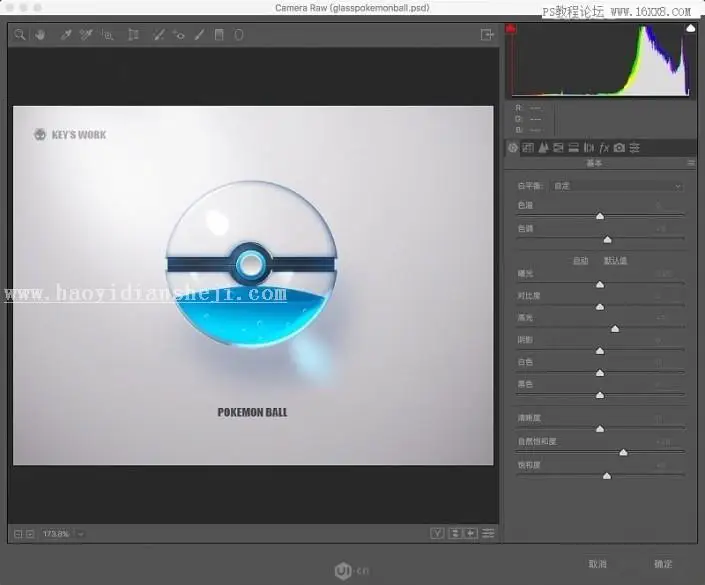This screenshot has width=705, height=585.
Task: Click the 确定 OK button
Action: (x=663, y=564)
